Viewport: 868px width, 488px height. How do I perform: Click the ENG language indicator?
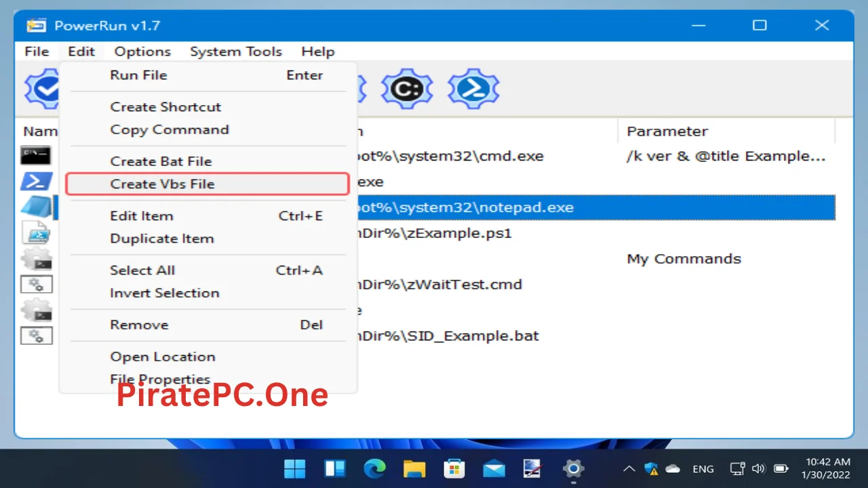pos(703,468)
